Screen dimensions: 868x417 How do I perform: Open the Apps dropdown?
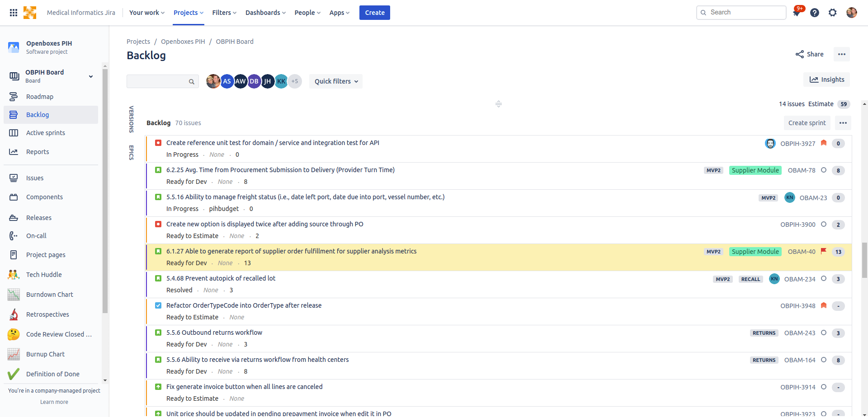pyautogui.click(x=340, y=13)
